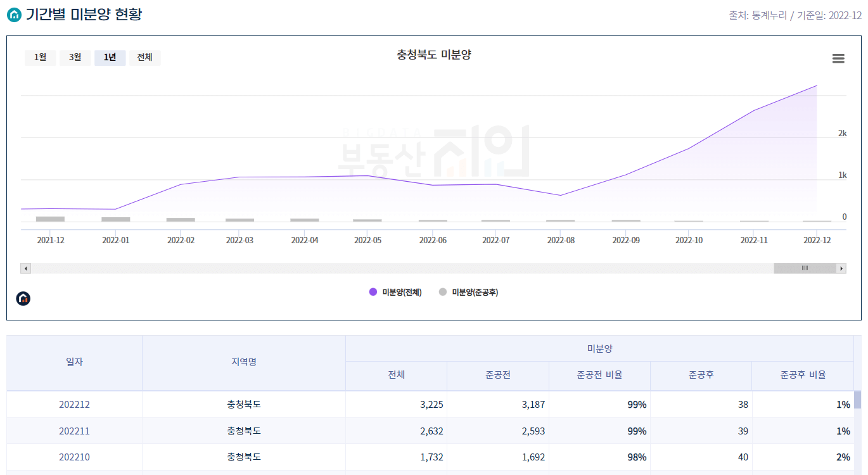Click the source text 출처: 통계누리

[x=758, y=15]
